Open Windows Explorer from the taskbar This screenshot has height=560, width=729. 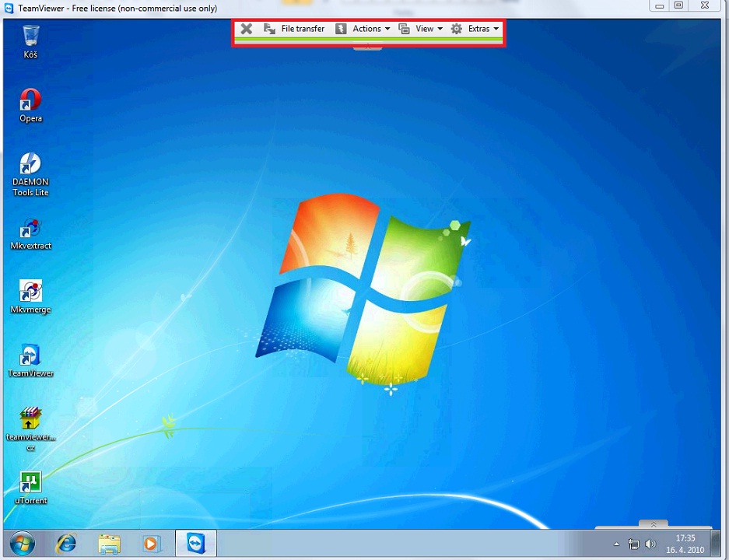(x=109, y=543)
